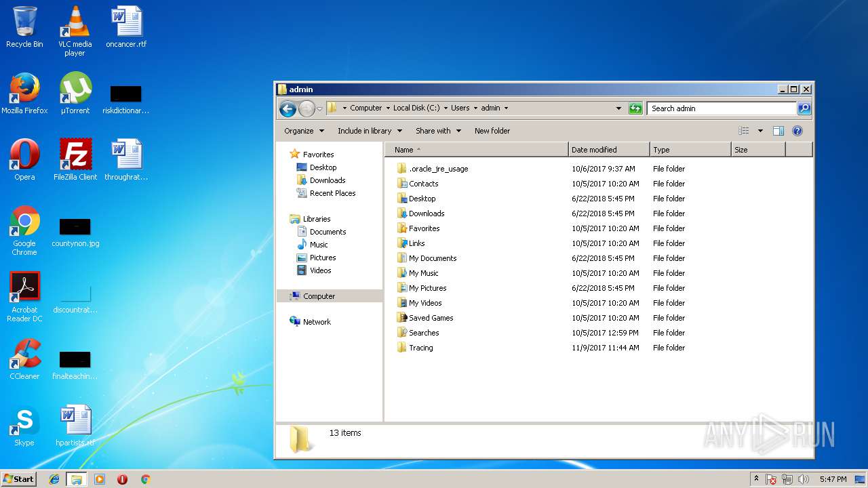
Task: Click Windows Explorer taskbar button
Action: 77,479
